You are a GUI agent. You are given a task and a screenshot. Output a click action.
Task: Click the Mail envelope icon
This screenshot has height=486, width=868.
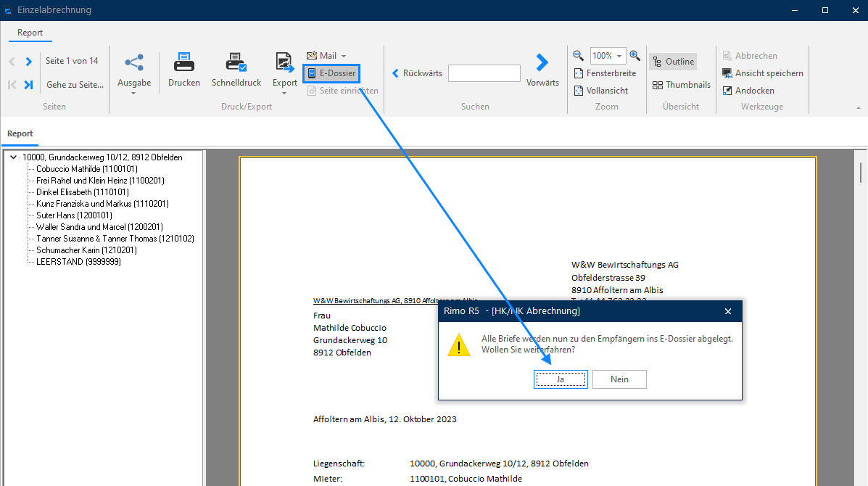tap(313, 55)
